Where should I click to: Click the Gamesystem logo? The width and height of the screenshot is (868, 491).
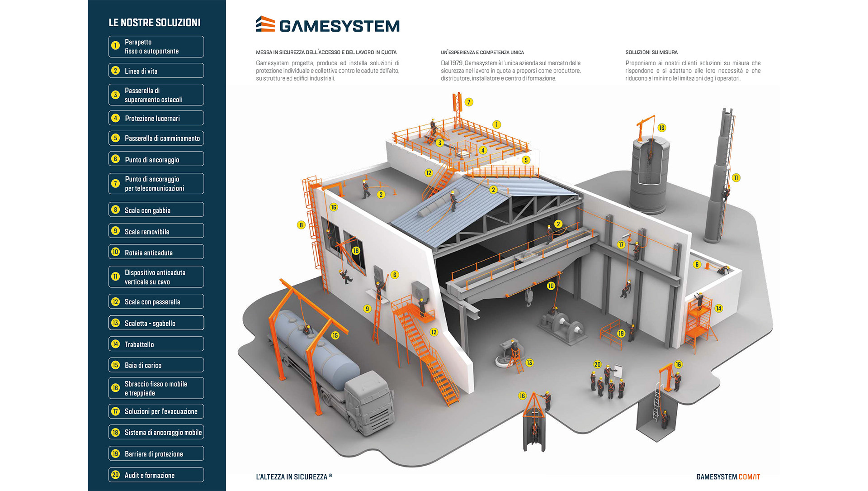pyautogui.click(x=328, y=24)
